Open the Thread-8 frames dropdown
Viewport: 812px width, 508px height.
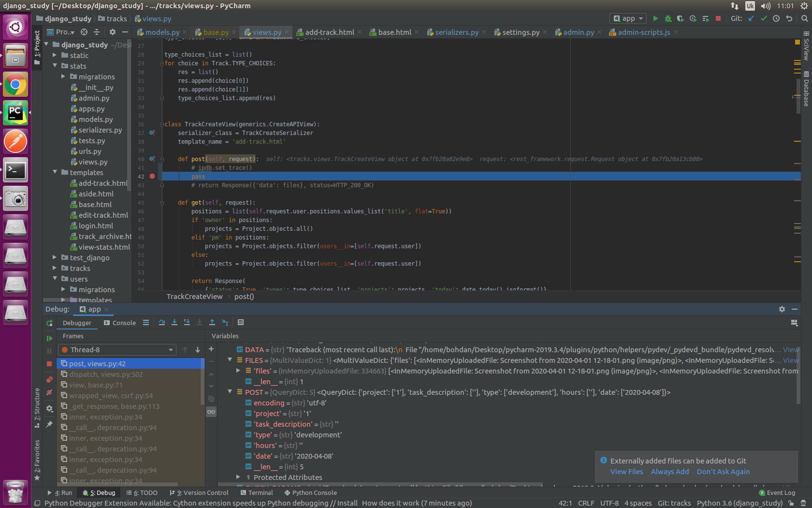click(116, 350)
